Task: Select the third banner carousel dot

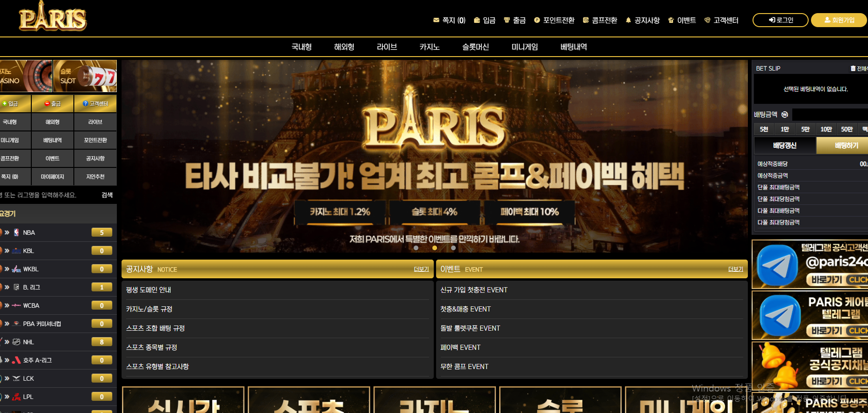Action: tap(453, 248)
